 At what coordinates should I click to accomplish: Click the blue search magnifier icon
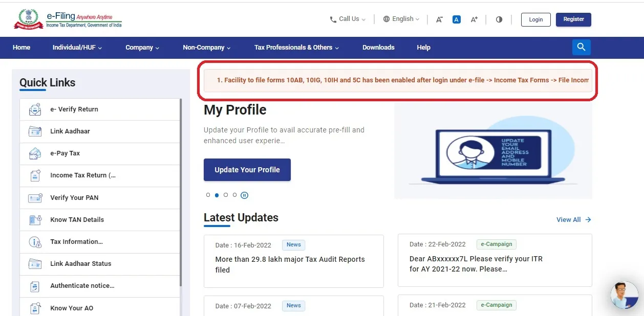click(x=581, y=47)
